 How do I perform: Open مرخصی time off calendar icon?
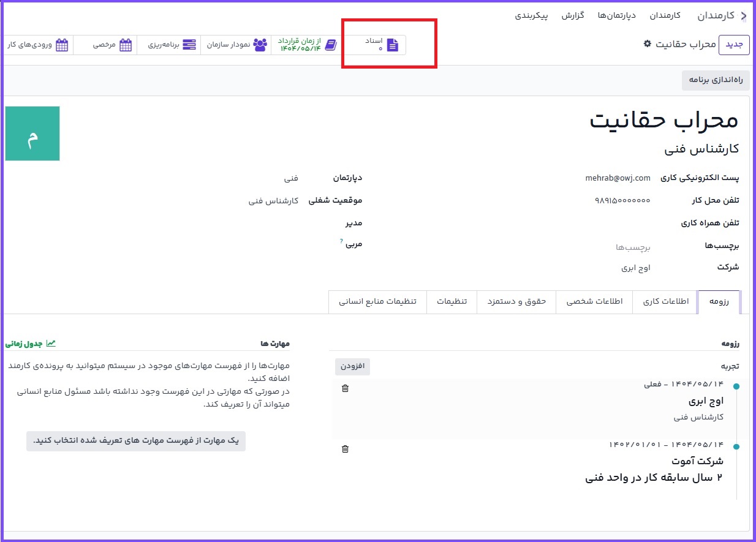tap(126, 45)
